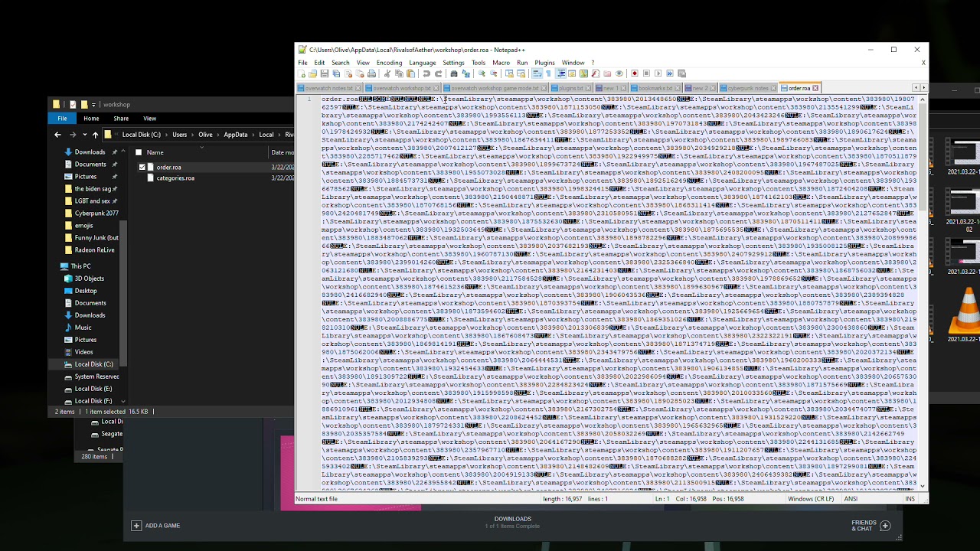
Task: Switch to the overwatch notes.txt tab
Action: [329, 88]
